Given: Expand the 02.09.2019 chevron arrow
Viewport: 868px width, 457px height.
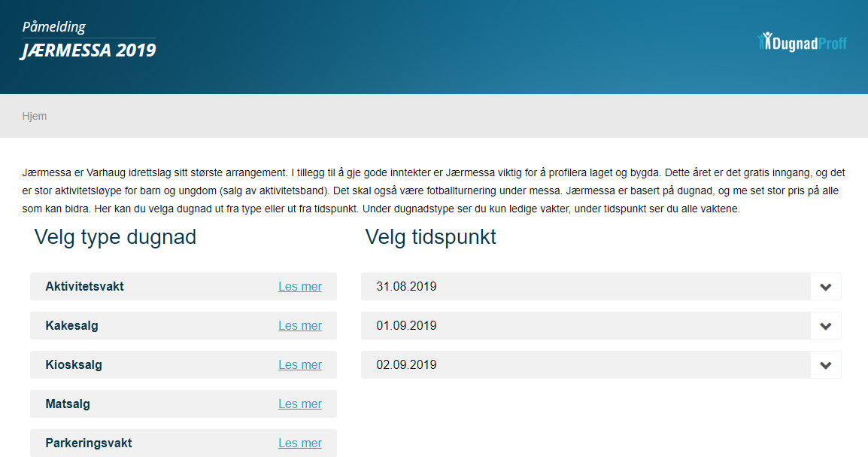Looking at the screenshot, I should [825, 365].
